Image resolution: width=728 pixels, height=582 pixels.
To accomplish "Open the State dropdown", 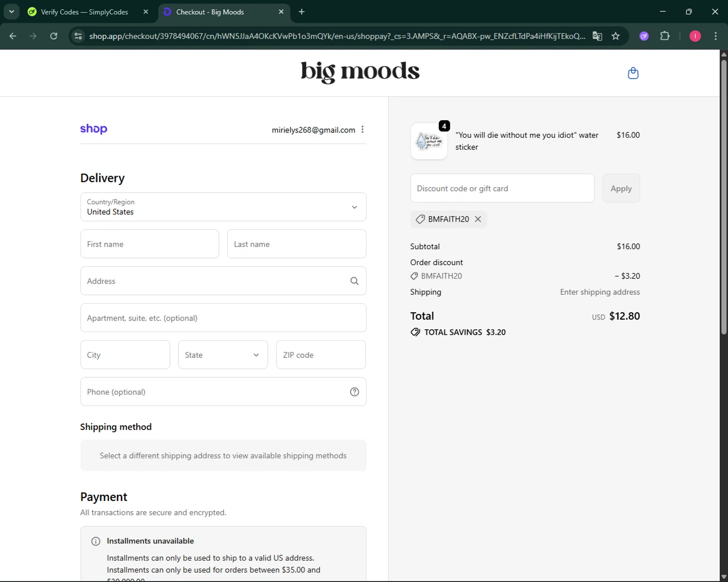I will click(223, 355).
